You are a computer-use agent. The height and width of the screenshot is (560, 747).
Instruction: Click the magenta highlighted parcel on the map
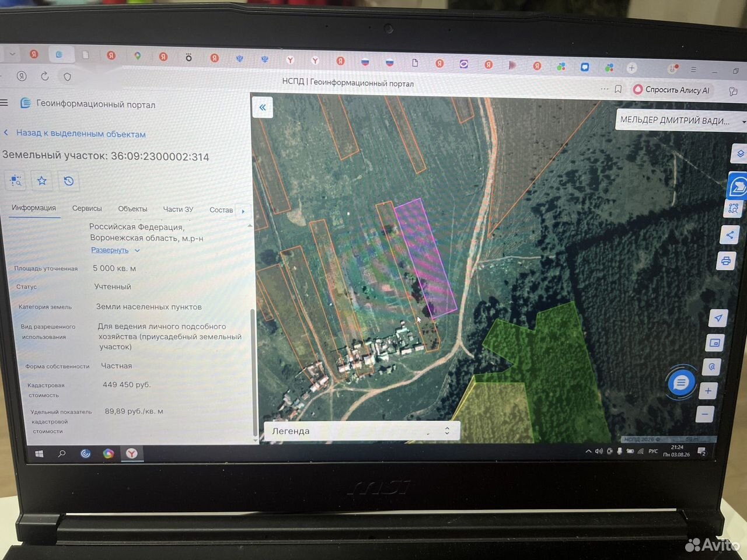(426, 258)
